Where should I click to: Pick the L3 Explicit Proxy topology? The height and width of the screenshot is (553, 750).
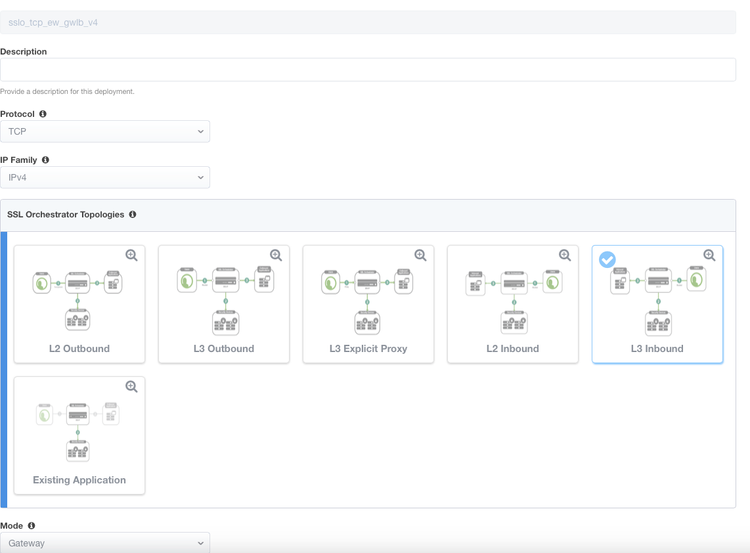[368, 305]
